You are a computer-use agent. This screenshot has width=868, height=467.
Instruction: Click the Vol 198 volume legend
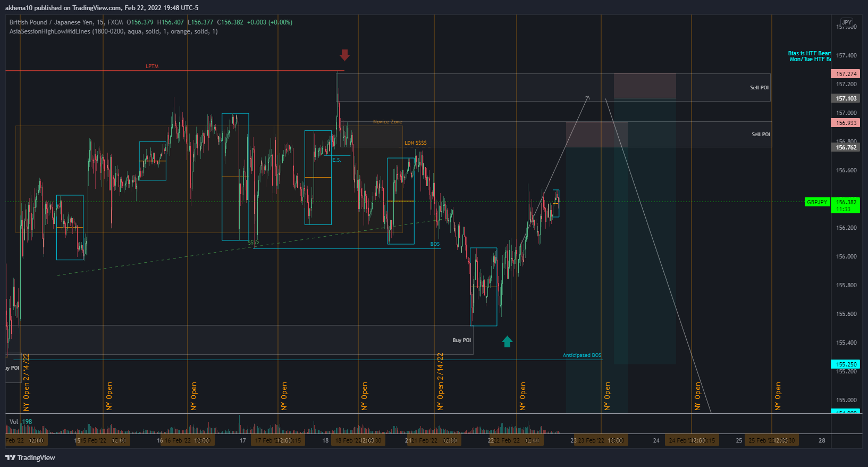(21, 422)
